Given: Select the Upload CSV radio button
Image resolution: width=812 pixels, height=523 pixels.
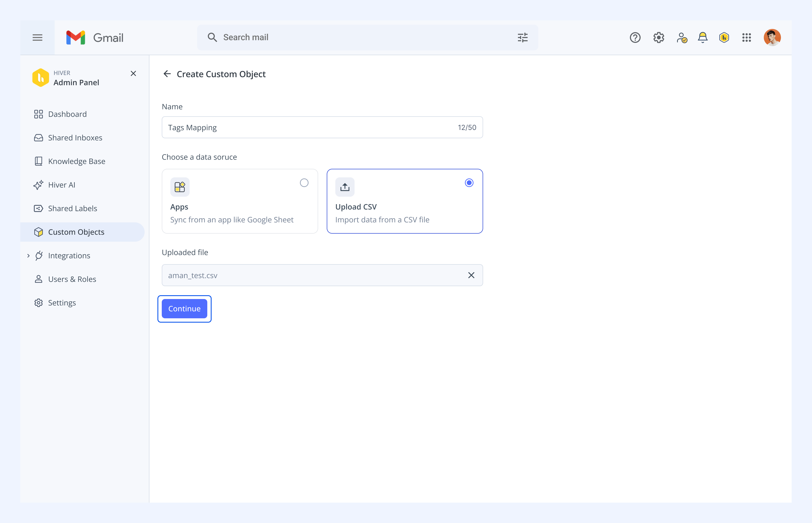Looking at the screenshot, I should [x=469, y=183].
